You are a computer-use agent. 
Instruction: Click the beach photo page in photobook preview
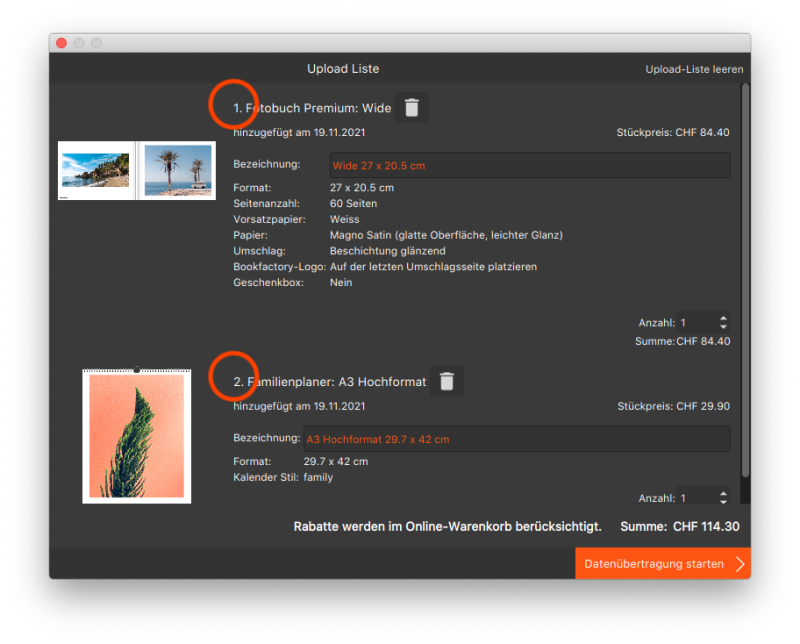(x=96, y=169)
